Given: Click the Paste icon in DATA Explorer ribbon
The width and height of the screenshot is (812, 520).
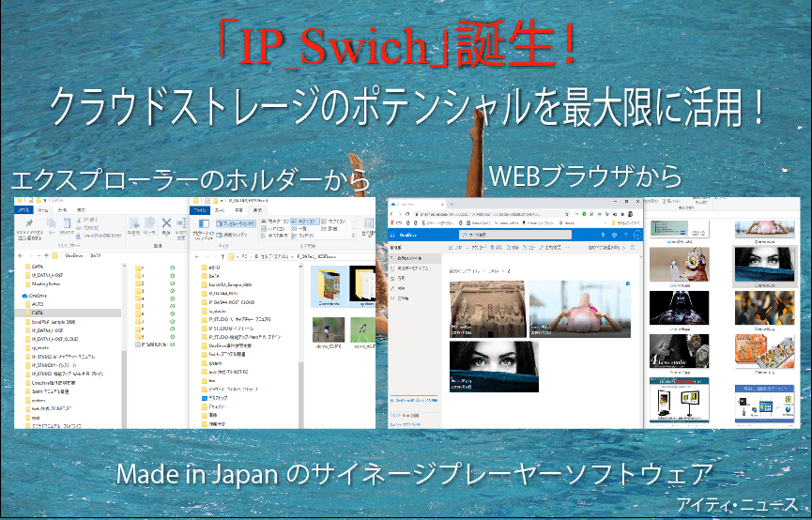Looking at the screenshot, I should pyautogui.click(x=67, y=222).
